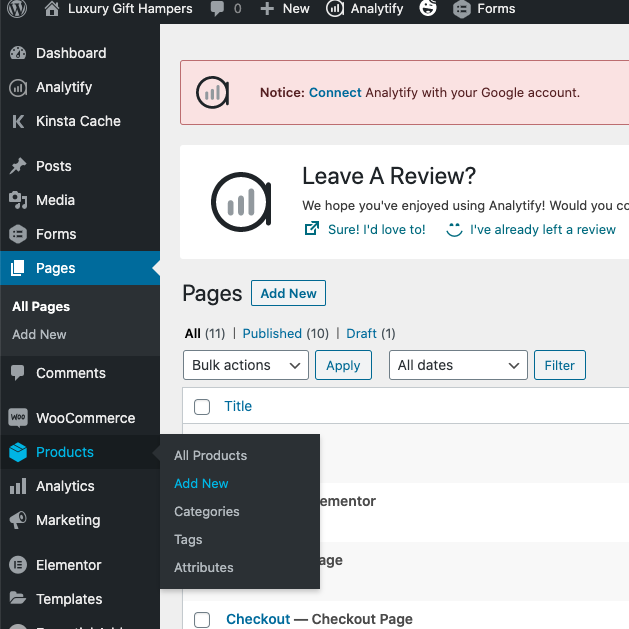
Task: Click Analytify text in the admin bar
Action: coord(377,8)
